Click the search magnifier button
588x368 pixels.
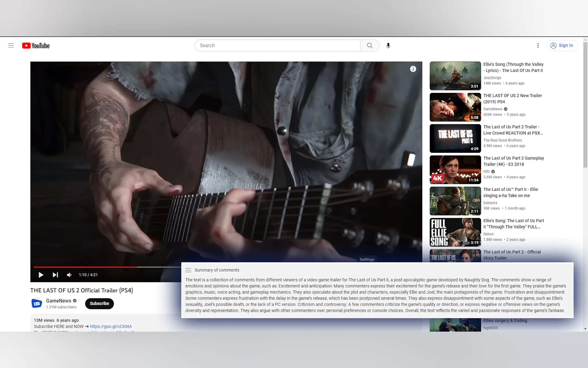point(369,45)
